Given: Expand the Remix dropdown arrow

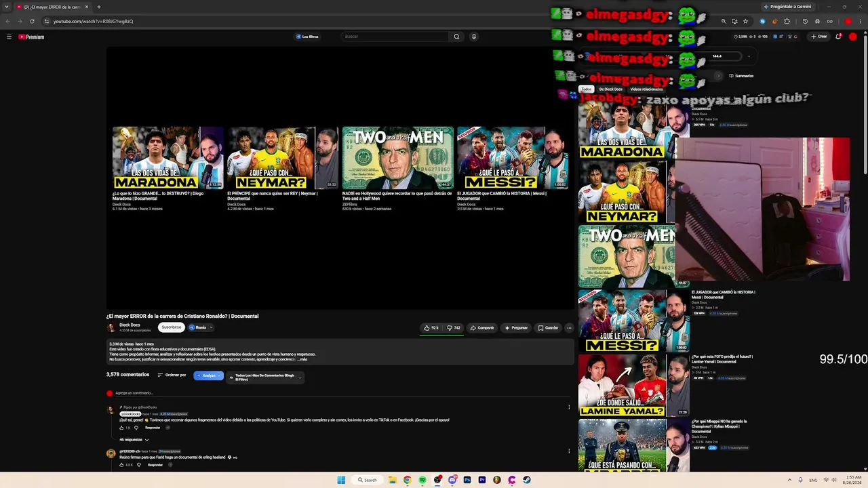Looking at the screenshot, I should (x=212, y=327).
